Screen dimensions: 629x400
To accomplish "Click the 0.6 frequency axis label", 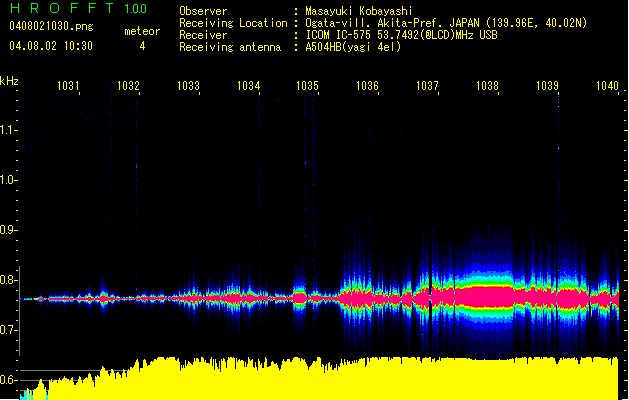I will point(7,380).
